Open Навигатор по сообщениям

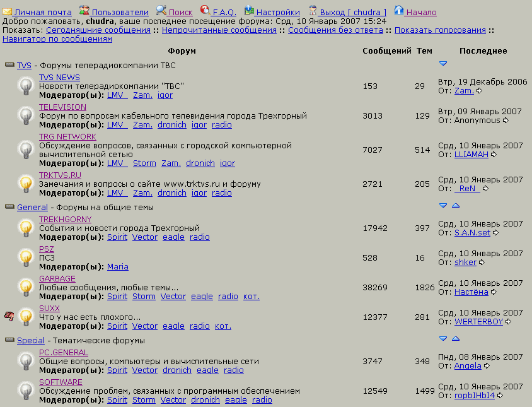57,38
